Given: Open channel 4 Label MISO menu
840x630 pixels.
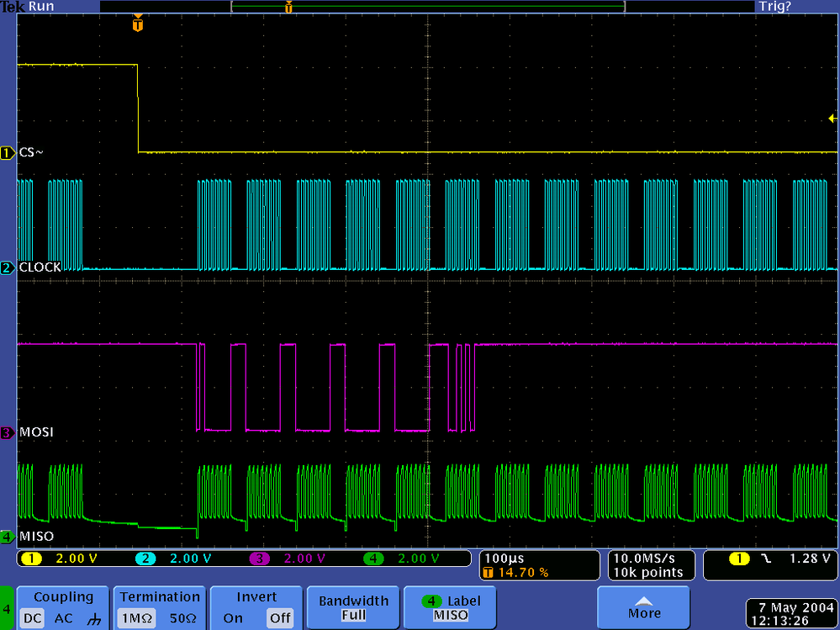Looking at the screenshot, I should tap(450, 607).
